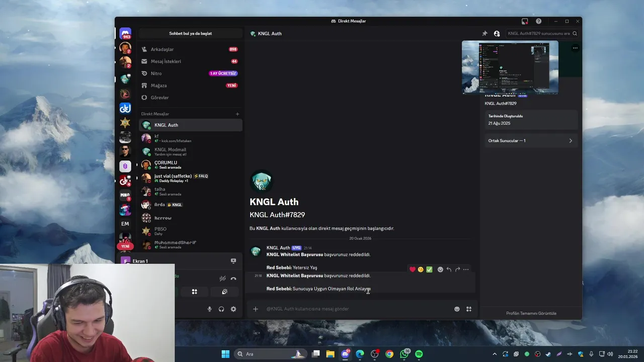The width and height of the screenshot is (644, 362).
Task: Open KNGL Modmail conversation
Action: (x=190, y=152)
